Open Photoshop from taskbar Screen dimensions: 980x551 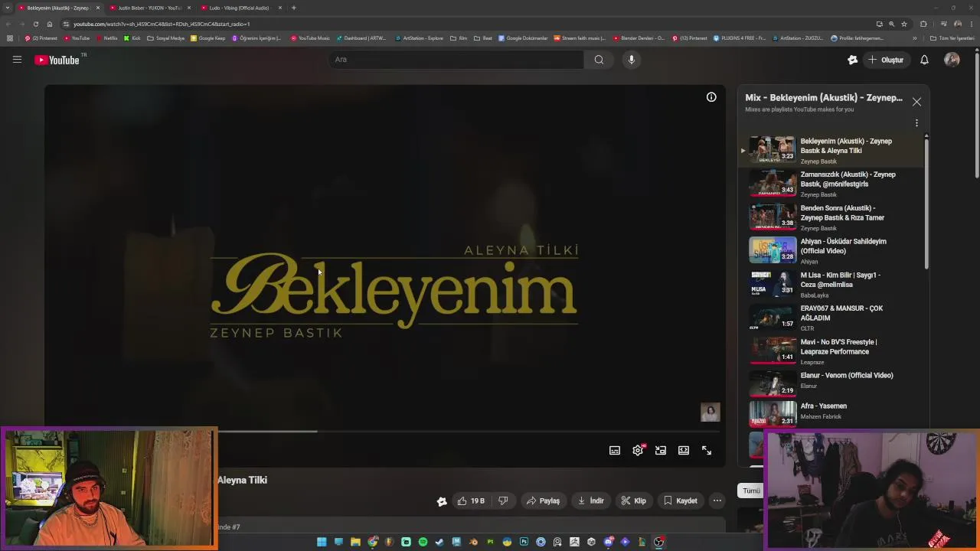pos(524,542)
